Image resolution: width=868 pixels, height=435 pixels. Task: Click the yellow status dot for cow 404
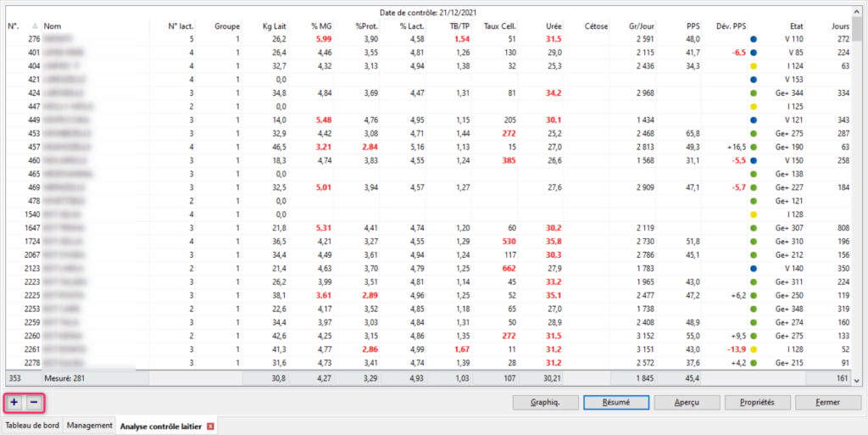point(754,65)
